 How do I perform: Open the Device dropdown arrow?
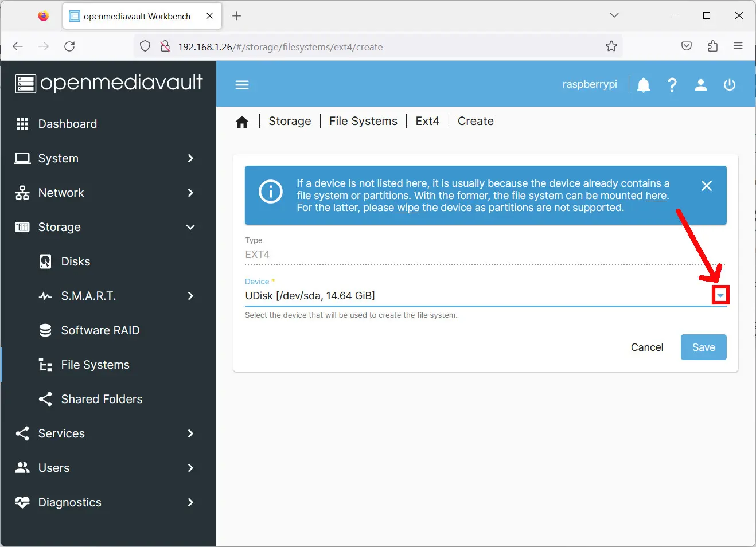tap(720, 295)
